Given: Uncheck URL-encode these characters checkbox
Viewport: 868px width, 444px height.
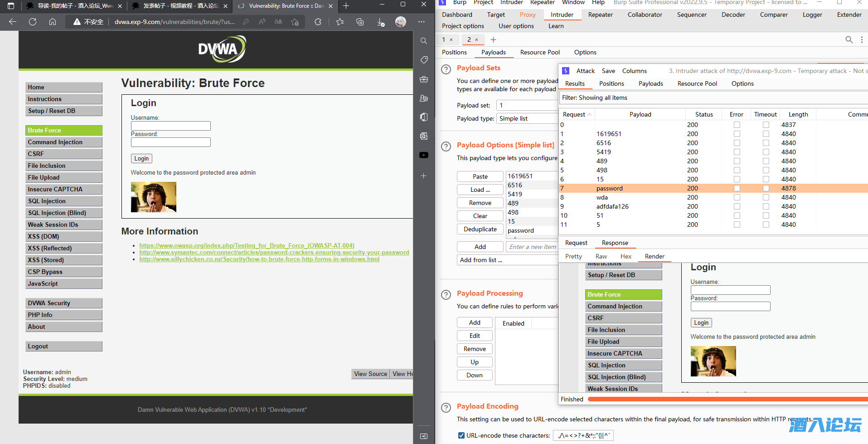Looking at the screenshot, I should point(461,435).
